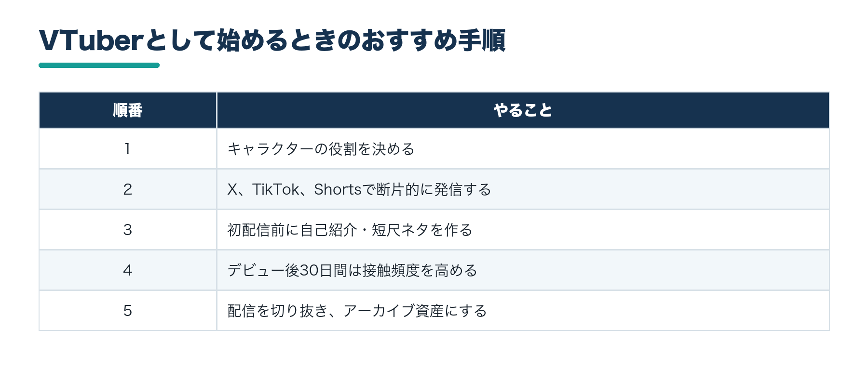Click the step number 3 cell
The height and width of the screenshot is (369, 868).
point(128,230)
